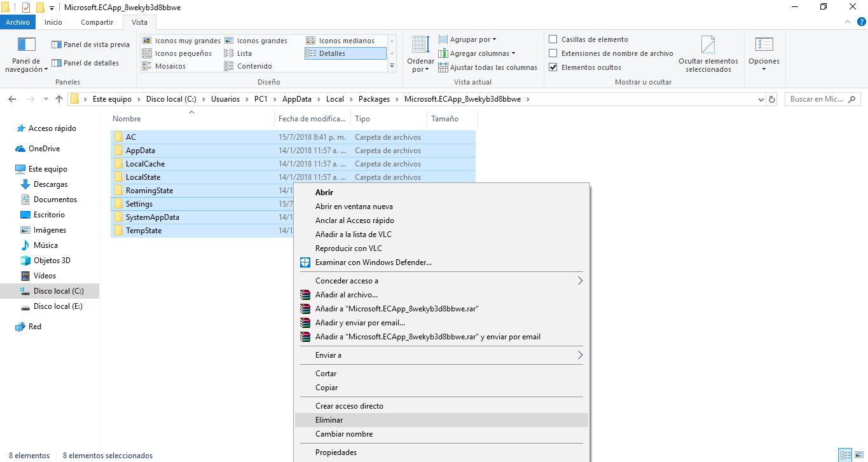The height and width of the screenshot is (462, 868).
Task: Choose Abrir from the context menu
Action: (x=442, y=193)
